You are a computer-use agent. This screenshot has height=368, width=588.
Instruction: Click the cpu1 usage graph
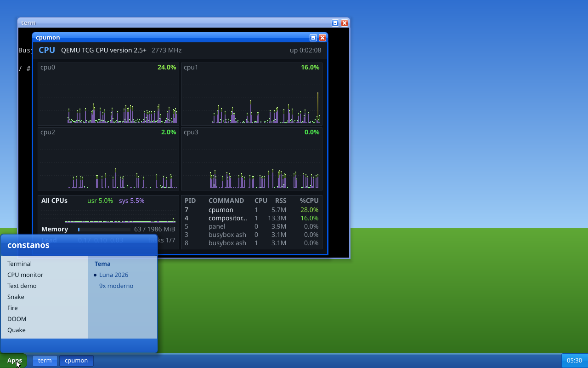click(x=252, y=94)
